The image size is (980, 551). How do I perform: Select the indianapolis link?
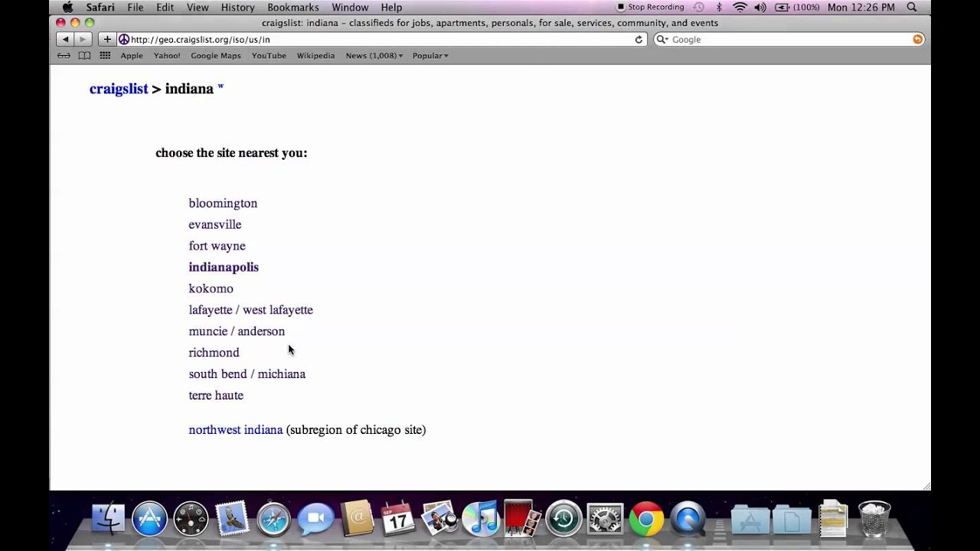click(x=224, y=268)
